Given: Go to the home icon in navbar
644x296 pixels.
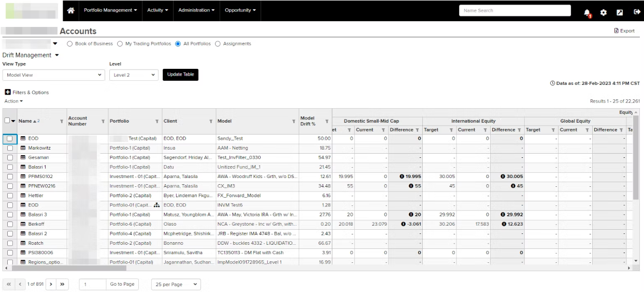Looking at the screenshot, I should tap(71, 10).
